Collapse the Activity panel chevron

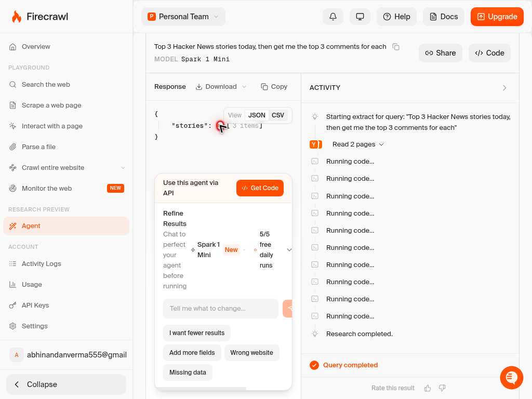pyautogui.click(x=504, y=88)
